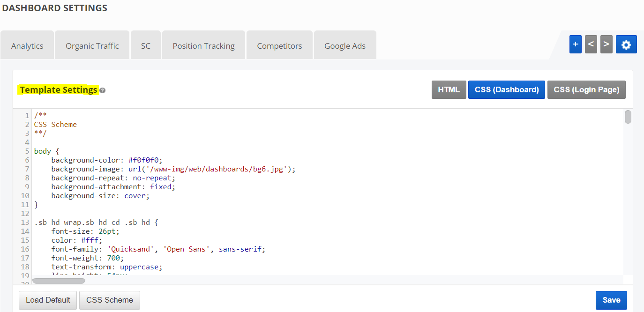Viewport: 644px width, 312px height.
Task: Show the HTML template editor
Action: click(x=449, y=89)
